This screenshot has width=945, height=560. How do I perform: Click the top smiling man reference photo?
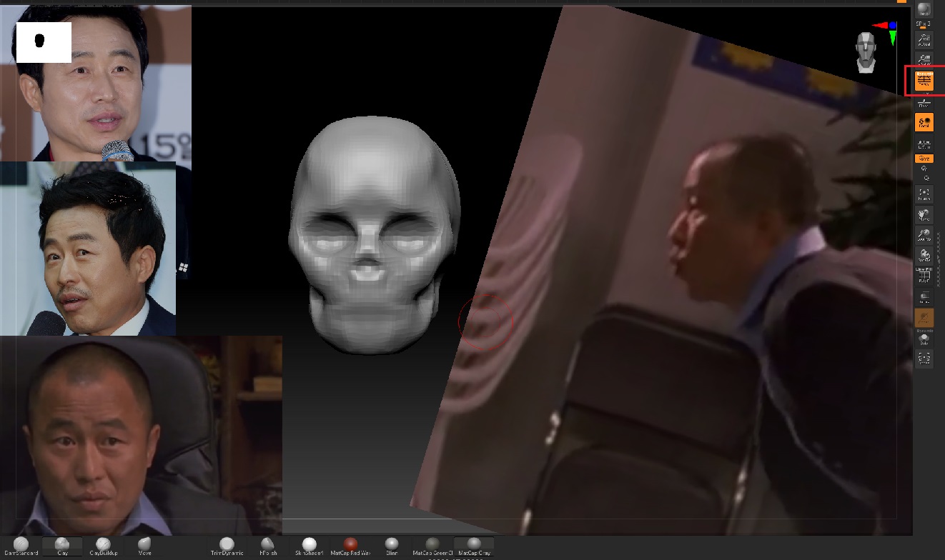click(96, 83)
